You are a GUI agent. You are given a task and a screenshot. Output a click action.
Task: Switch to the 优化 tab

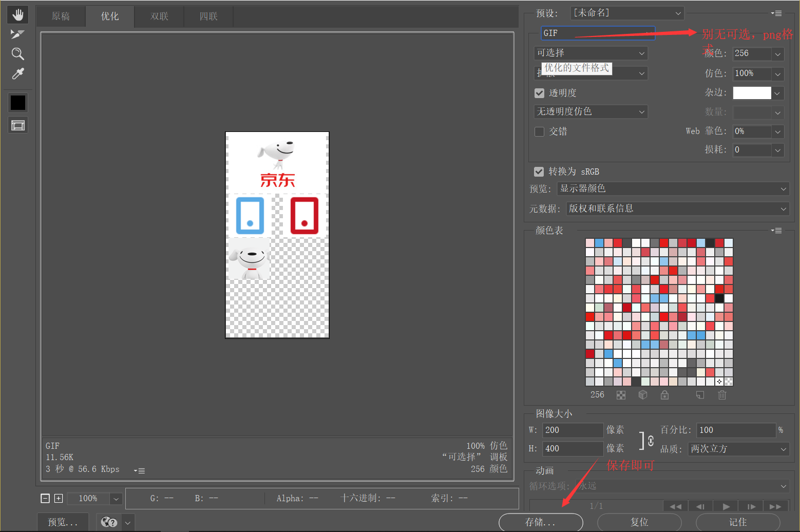click(110, 16)
